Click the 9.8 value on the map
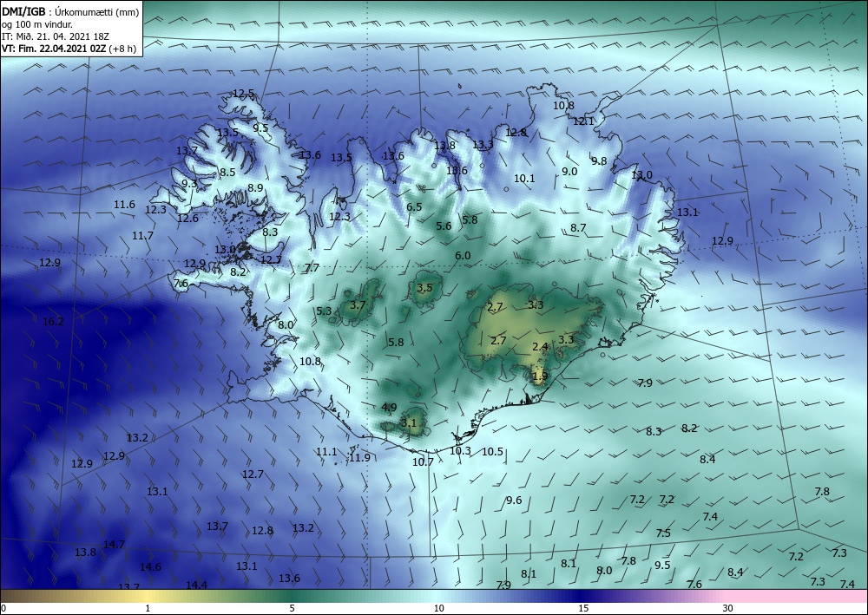The image size is (868, 615). pos(599,161)
